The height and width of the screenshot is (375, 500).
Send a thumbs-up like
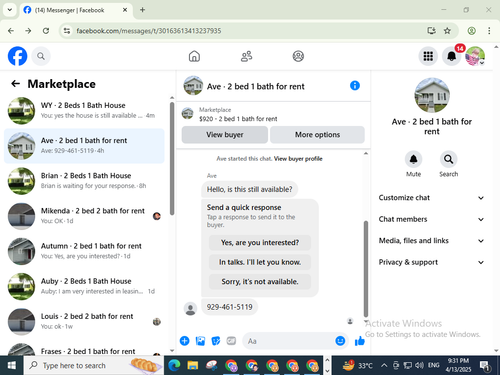[x=360, y=341]
